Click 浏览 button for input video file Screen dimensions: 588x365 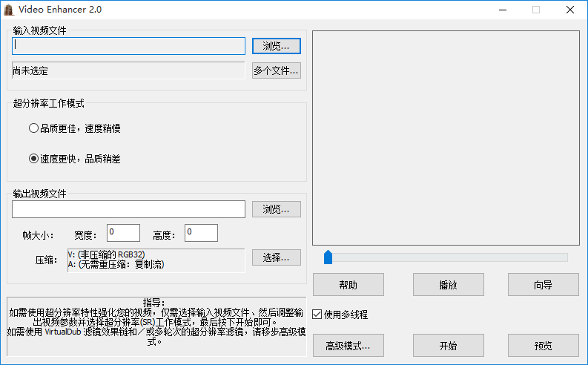[277, 46]
